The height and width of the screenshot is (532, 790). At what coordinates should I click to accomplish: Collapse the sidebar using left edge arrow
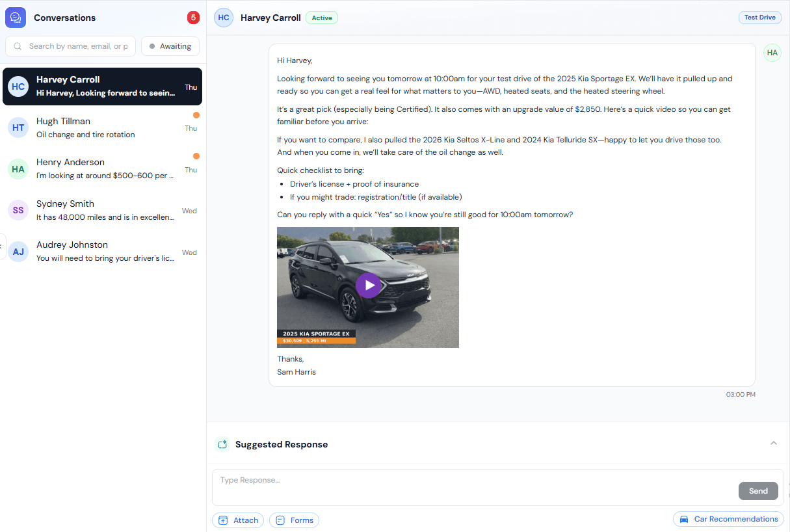click(2, 246)
